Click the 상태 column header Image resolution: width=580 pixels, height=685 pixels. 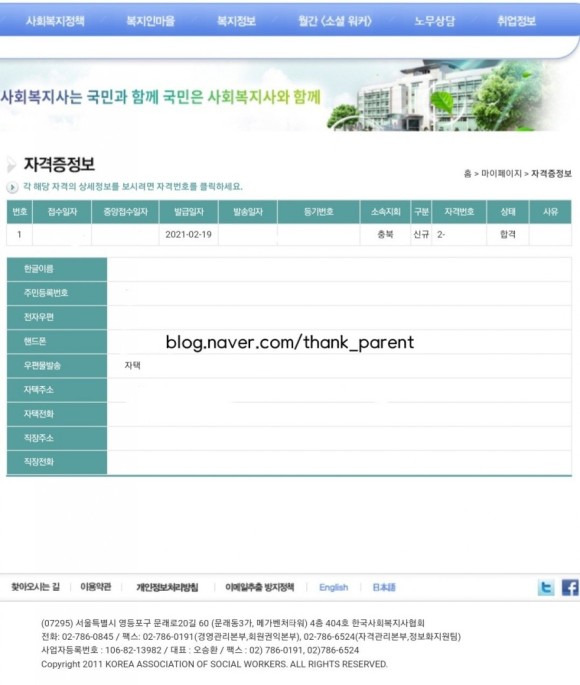pyautogui.click(x=508, y=212)
